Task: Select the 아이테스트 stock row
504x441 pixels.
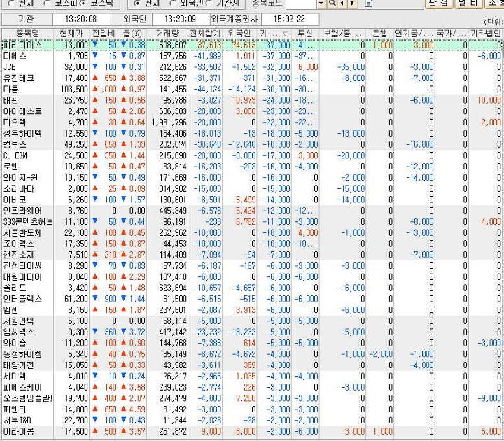Action: 252,111
